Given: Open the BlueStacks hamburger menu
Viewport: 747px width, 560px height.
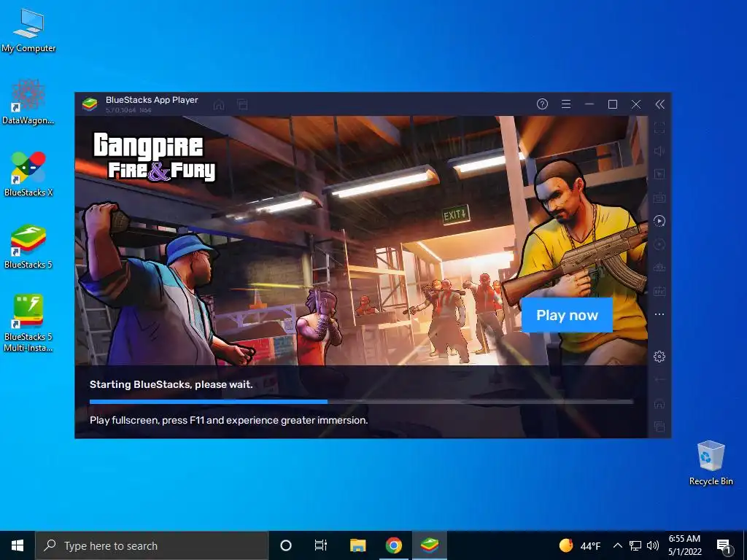Looking at the screenshot, I should pyautogui.click(x=566, y=104).
